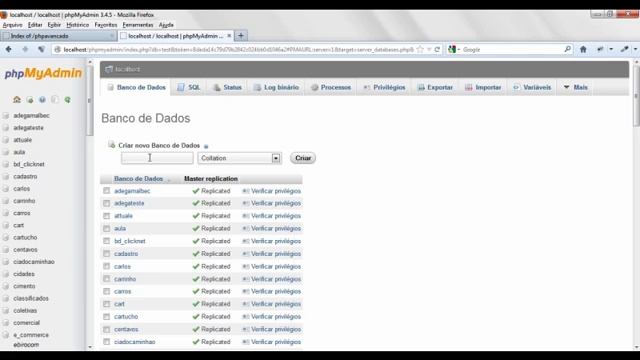
Task: Open the Histórico menu
Action: (78, 25)
